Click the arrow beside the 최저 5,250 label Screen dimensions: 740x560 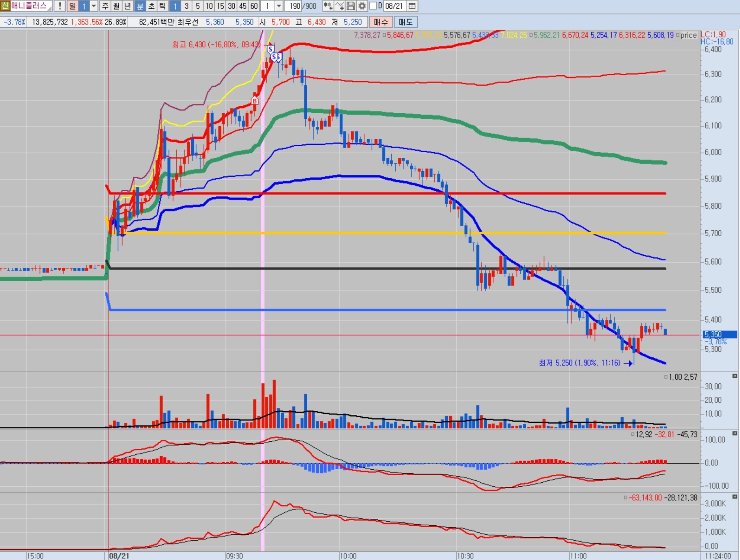tap(628, 363)
